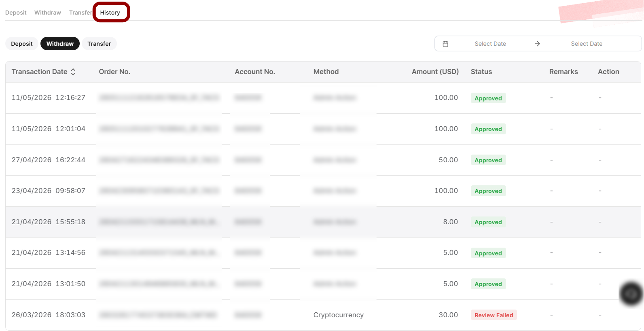Open the Deposit top tab
The image size is (644, 331).
coord(16,13)
